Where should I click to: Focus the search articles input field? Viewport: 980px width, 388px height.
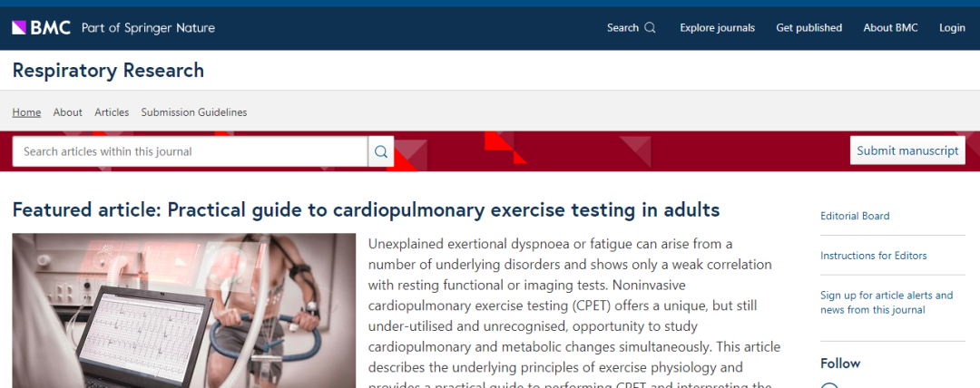190,151
